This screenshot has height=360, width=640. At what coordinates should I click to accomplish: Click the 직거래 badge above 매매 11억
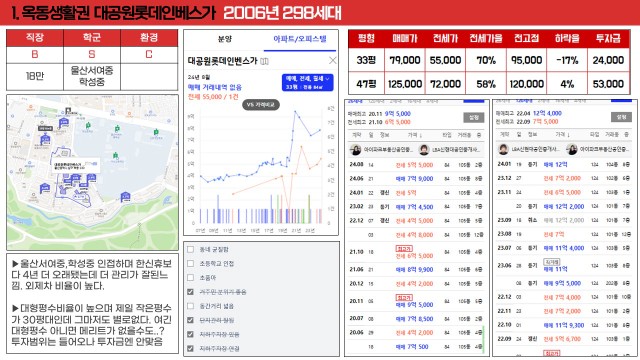(x=551, y=262)
